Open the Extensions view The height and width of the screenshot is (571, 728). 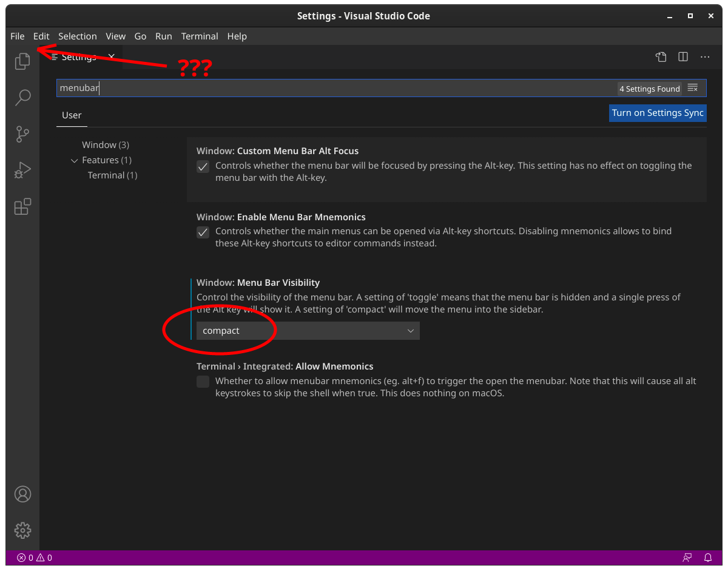point(22,207)
